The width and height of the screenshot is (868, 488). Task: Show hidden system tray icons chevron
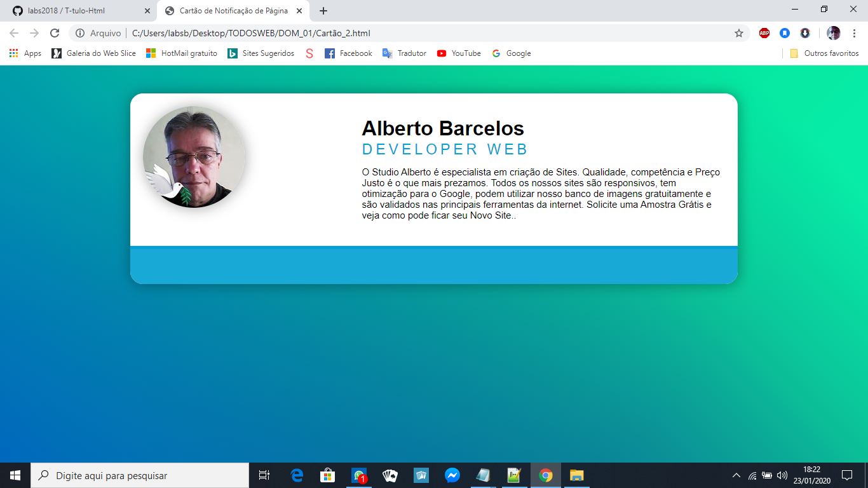[x=736, y=475]
